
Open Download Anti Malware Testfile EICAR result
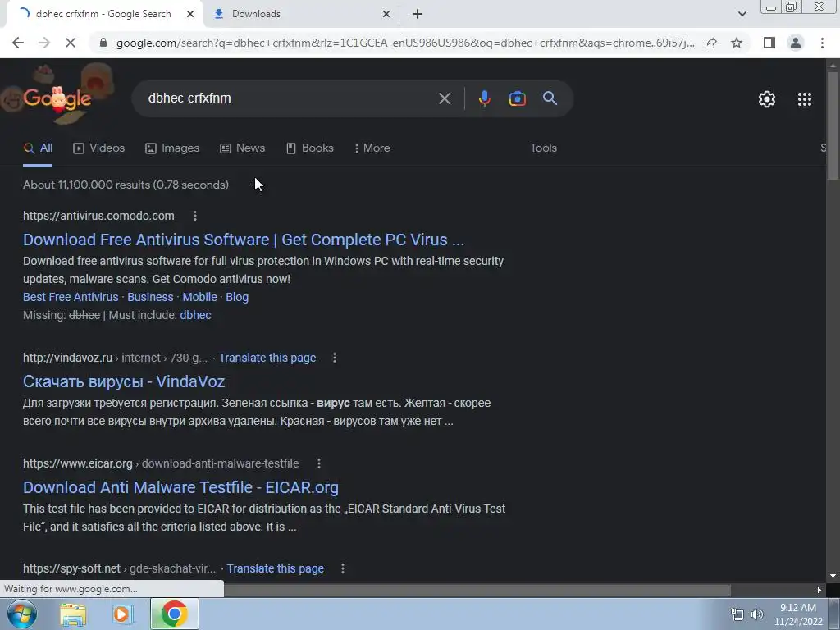pyautogui.click(x=180, y=487)
